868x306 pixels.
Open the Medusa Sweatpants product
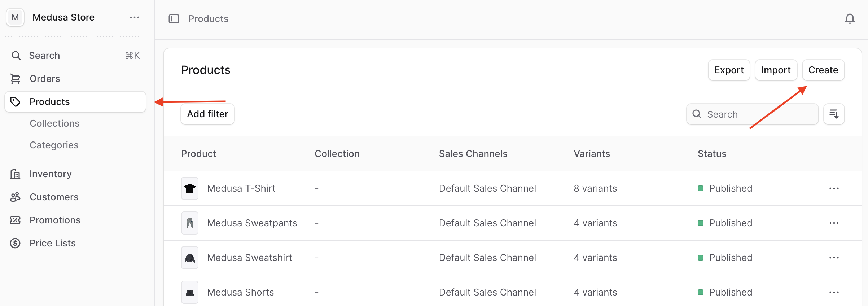[x=252, y=223]
